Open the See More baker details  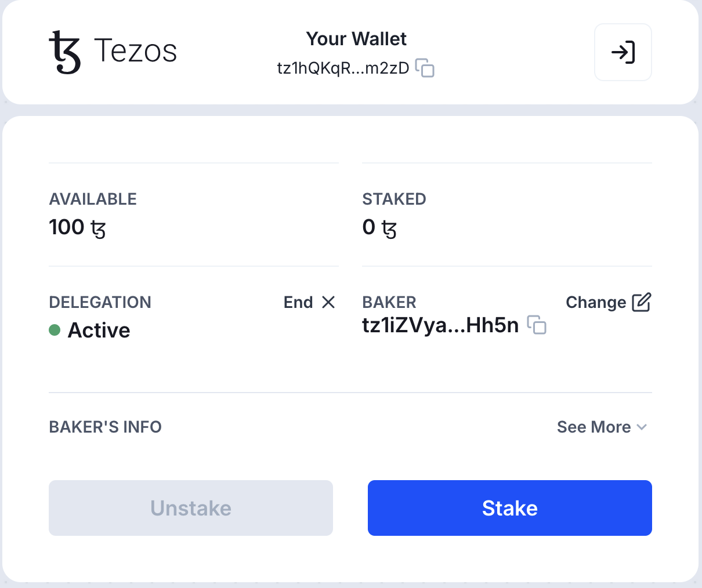[x=602, y=427]
